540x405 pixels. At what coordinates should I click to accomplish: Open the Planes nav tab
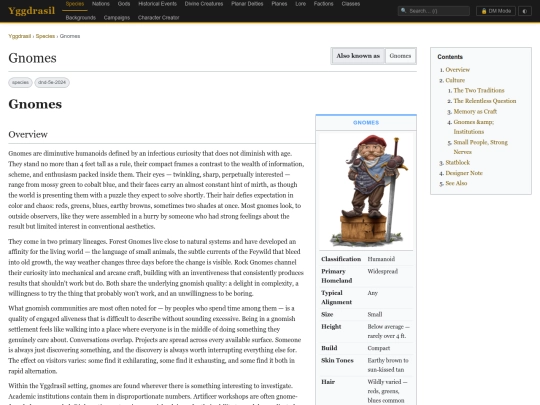(279, 4)
